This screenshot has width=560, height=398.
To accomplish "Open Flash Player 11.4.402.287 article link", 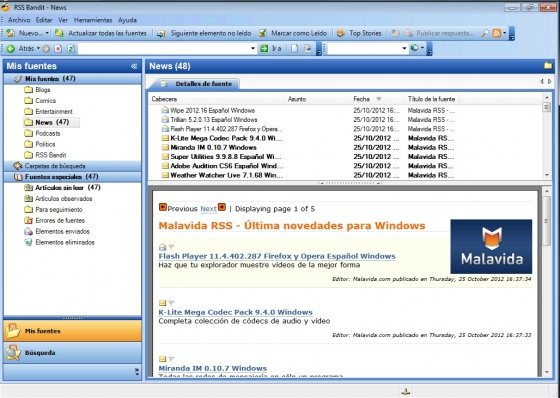I will (277, 256).
